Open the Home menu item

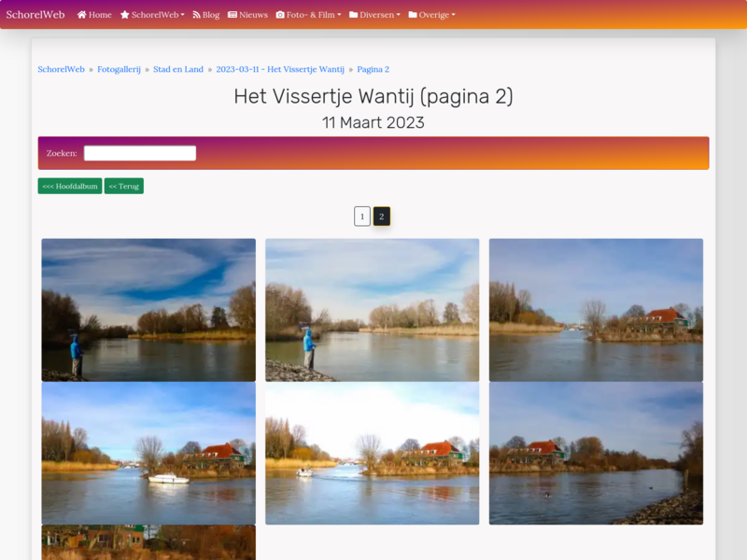[x=94, y=15]
